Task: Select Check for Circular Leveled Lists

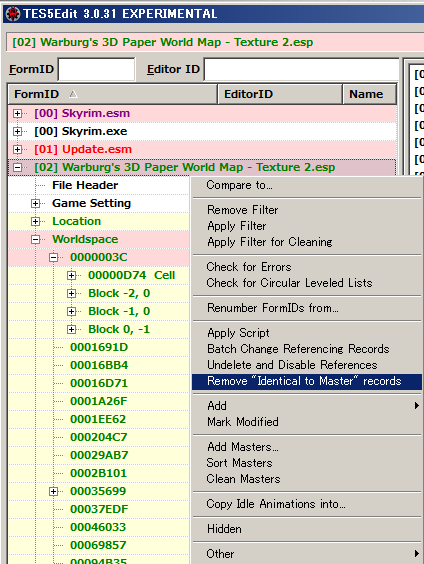Action: point(307,283)
